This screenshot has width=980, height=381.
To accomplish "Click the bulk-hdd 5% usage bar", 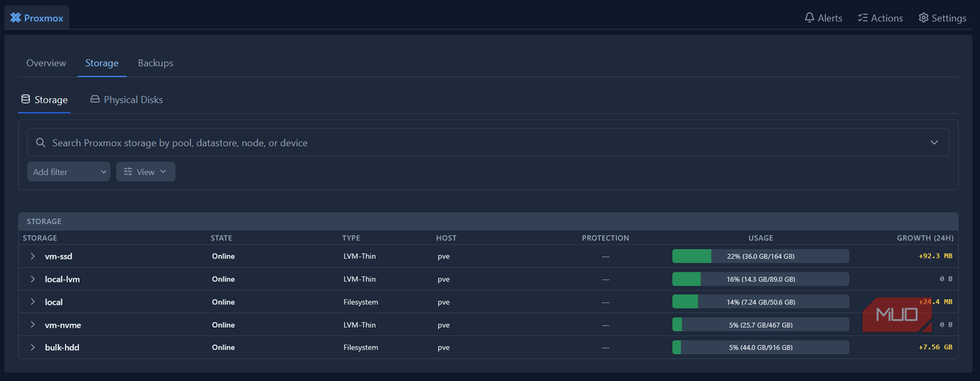I will [761, 347].
